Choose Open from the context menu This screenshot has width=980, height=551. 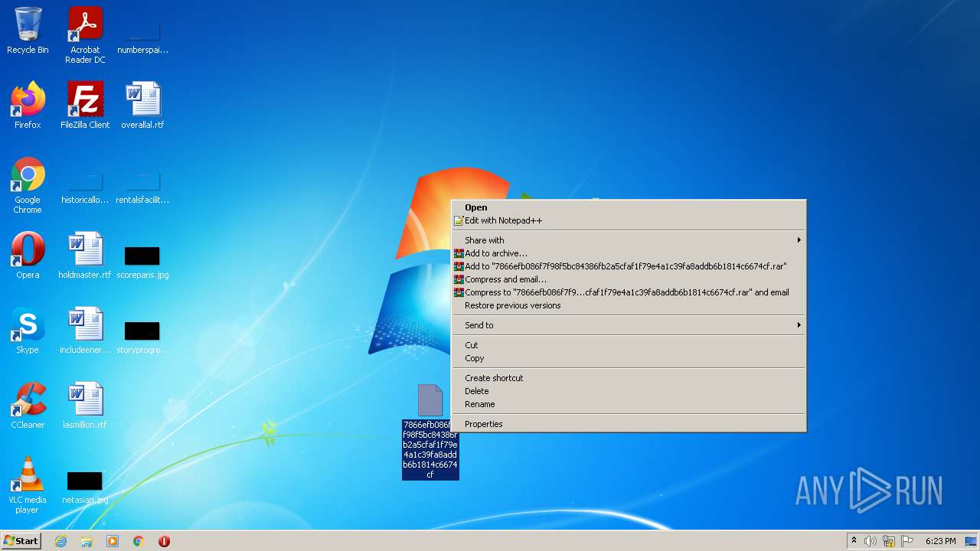(629, 207)
